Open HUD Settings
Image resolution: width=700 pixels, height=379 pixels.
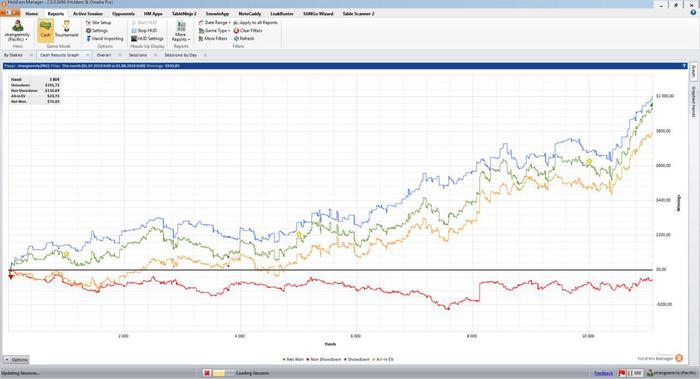[147, 38]
